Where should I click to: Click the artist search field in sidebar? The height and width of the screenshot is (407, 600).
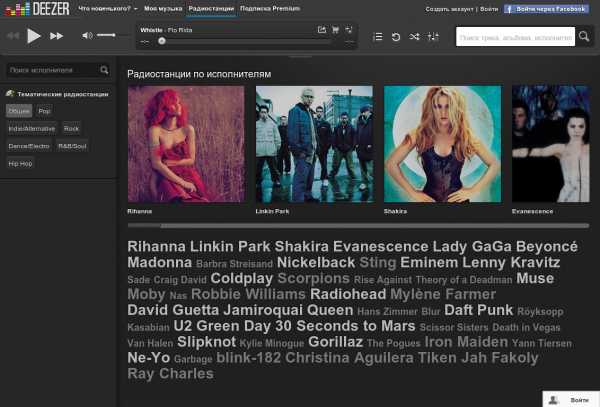[x=52, y=70]
